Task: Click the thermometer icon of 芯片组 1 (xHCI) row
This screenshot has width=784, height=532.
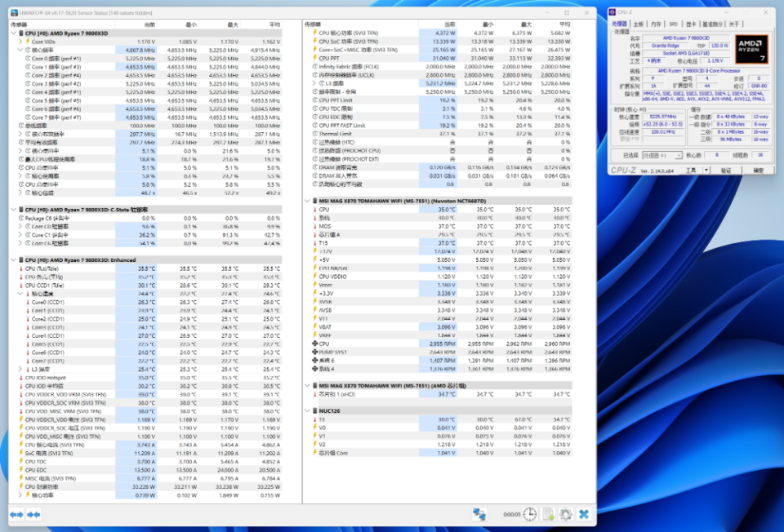Action: pos(315,394)
